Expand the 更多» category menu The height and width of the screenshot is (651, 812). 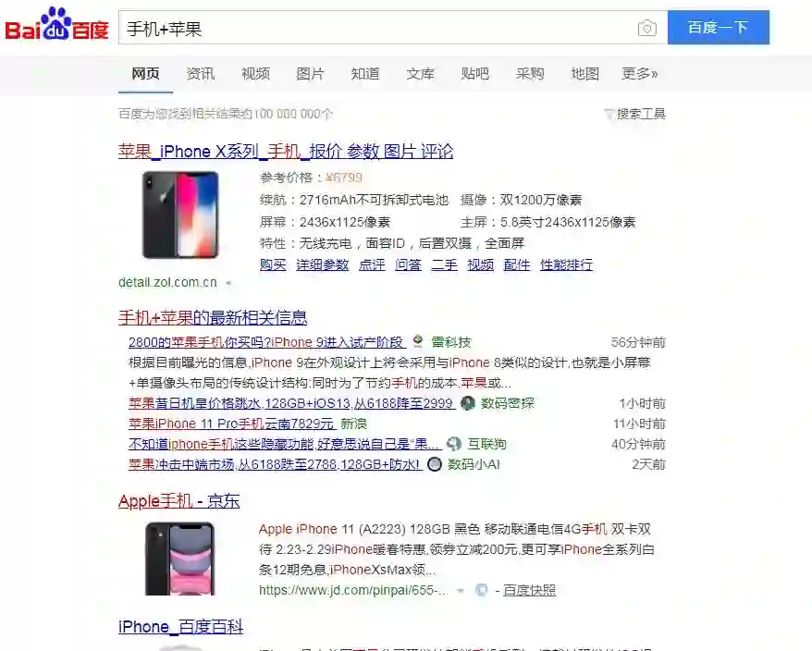(640, 74)
